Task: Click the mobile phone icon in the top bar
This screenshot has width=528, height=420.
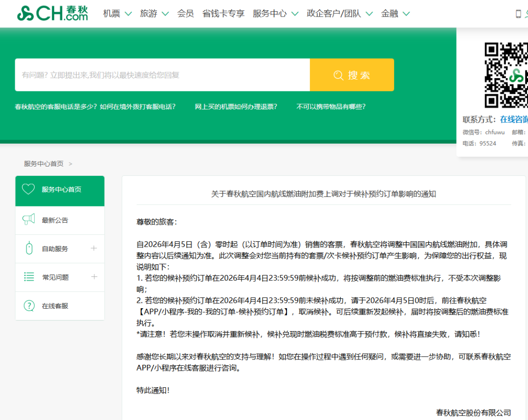Action: coord(518,14)
